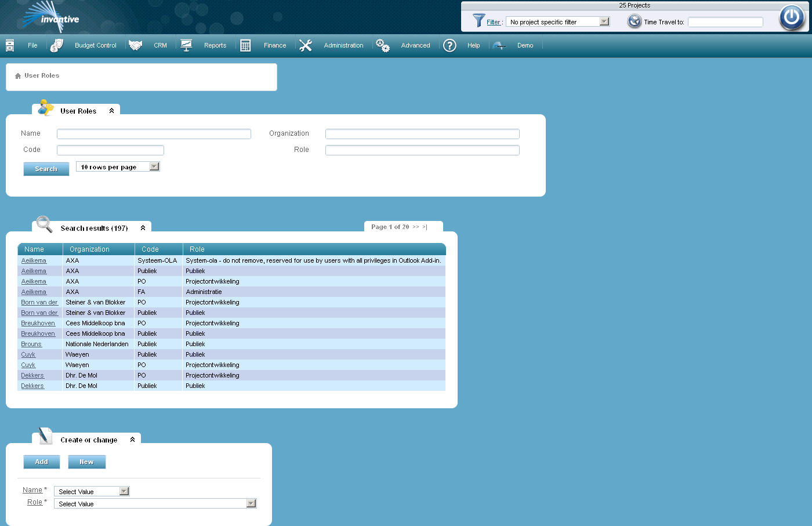Open the Finance menu
The height and width of the screenshot is (526, 812).
[275, 45]
